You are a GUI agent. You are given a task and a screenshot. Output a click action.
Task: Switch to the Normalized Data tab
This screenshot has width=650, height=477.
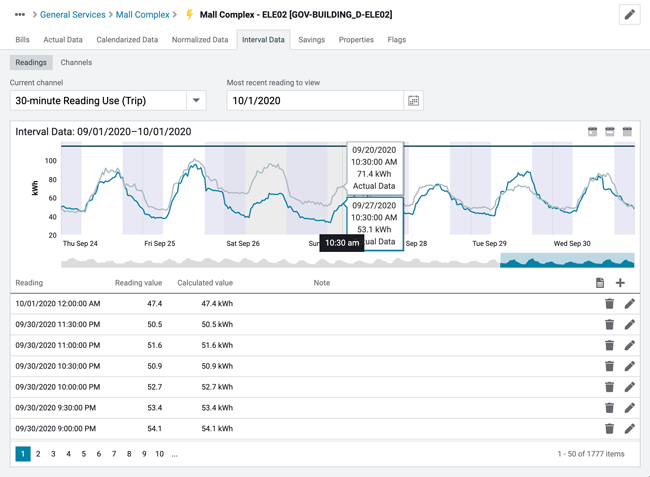(x=200, y=40)
